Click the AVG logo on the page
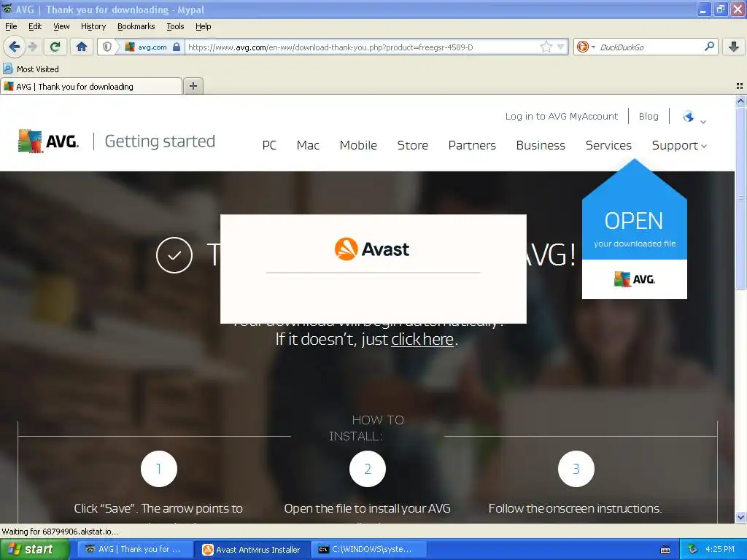The image size is (747, 560). (48, 141)
